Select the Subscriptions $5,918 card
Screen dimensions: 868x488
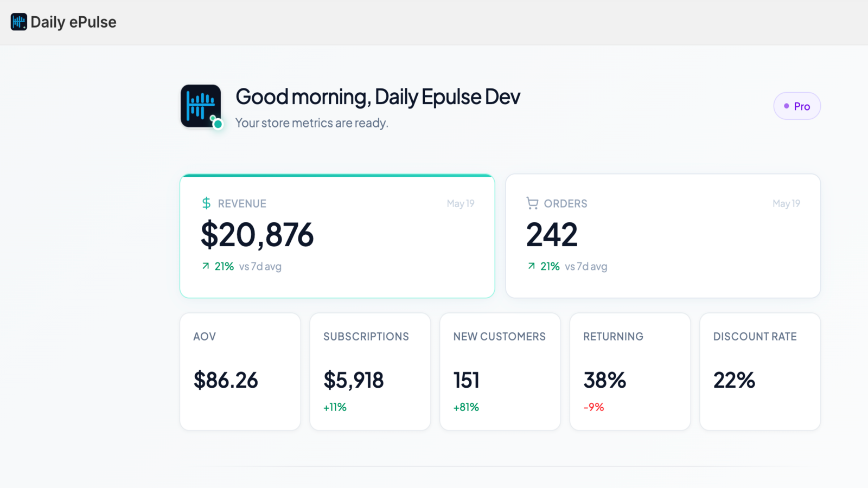pos(370,371)
